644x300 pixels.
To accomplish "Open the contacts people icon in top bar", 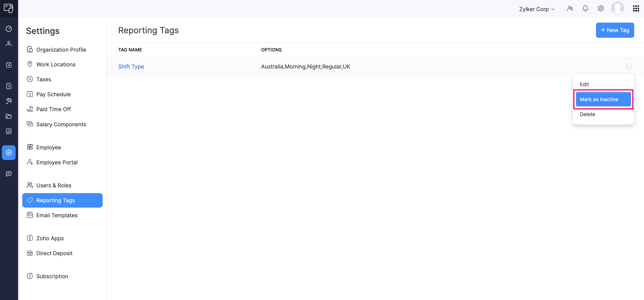I will pyautogui.click(x=570, y=9).
